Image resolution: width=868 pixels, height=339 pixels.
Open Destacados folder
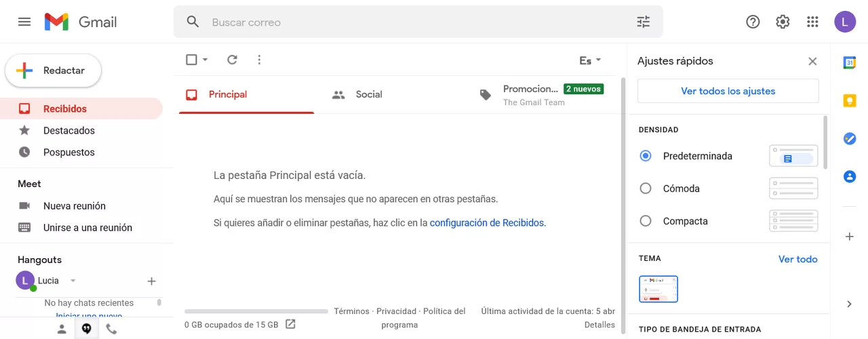click(69, 130)
